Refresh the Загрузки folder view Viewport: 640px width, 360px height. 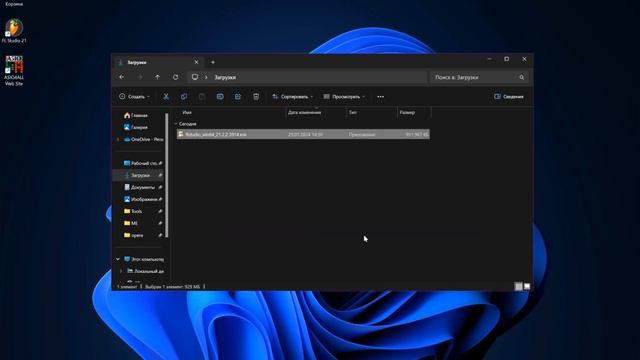176,77
